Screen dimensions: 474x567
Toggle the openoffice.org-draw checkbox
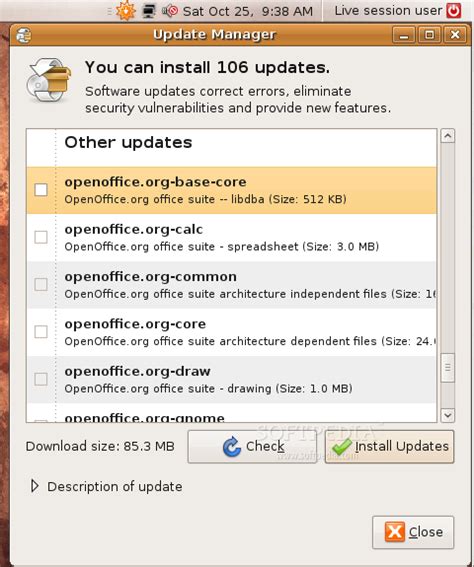pos(41,379)
